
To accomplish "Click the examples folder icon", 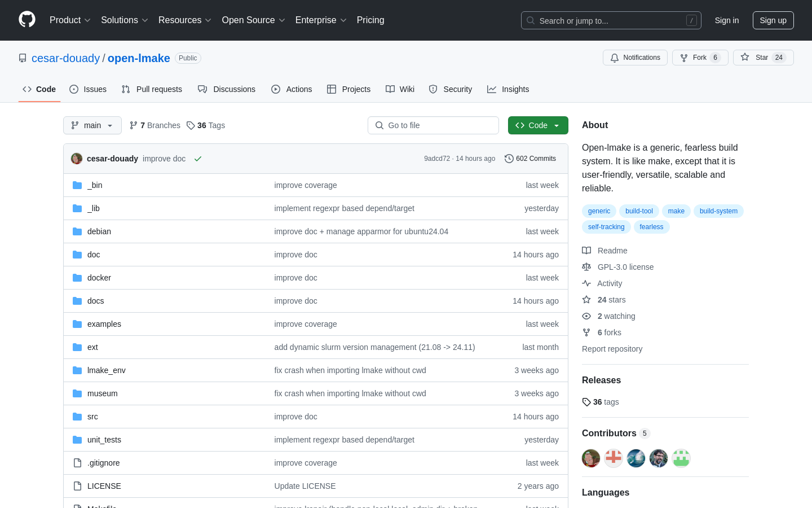I will [x=77, y=324].
